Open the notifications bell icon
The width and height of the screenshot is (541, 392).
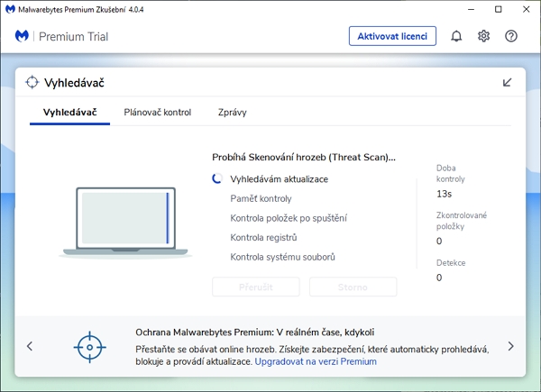(x=456, y=36)
